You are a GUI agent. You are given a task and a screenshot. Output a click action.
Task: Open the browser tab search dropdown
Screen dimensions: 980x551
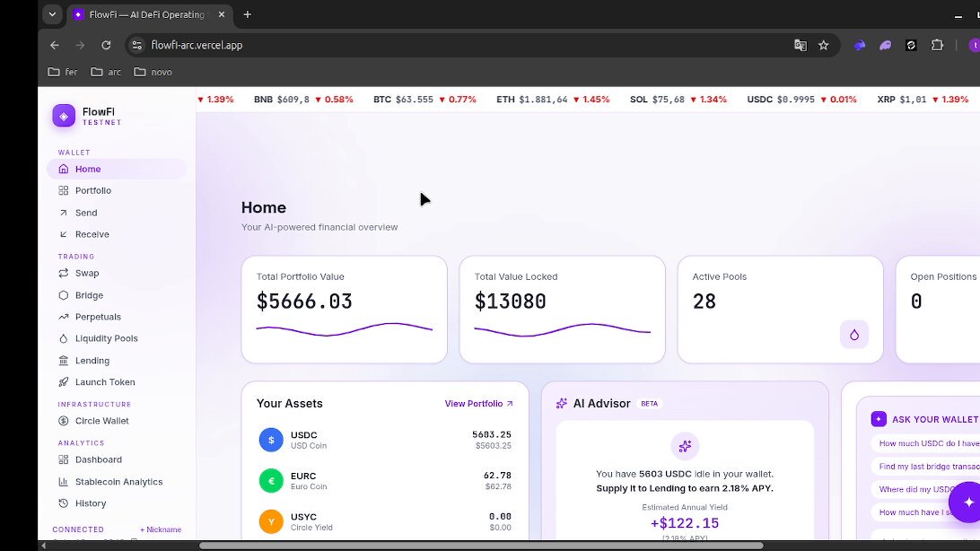click(x=52, y=14)
